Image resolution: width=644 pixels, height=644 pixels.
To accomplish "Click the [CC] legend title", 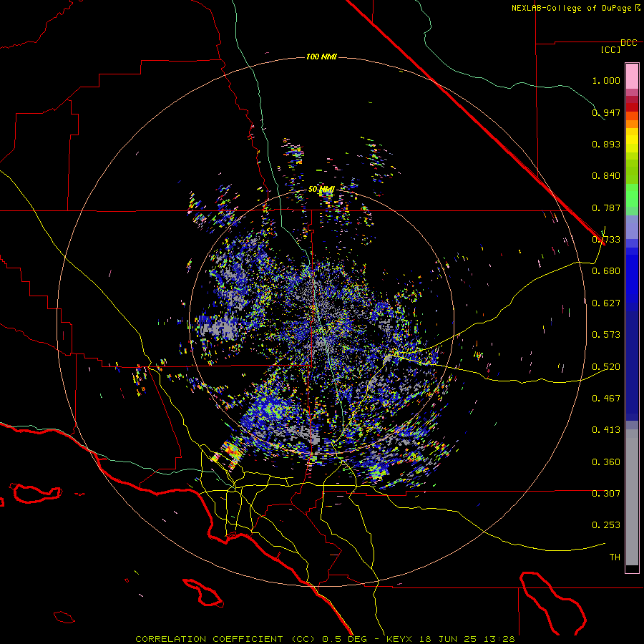I will (x=611, y=49).
